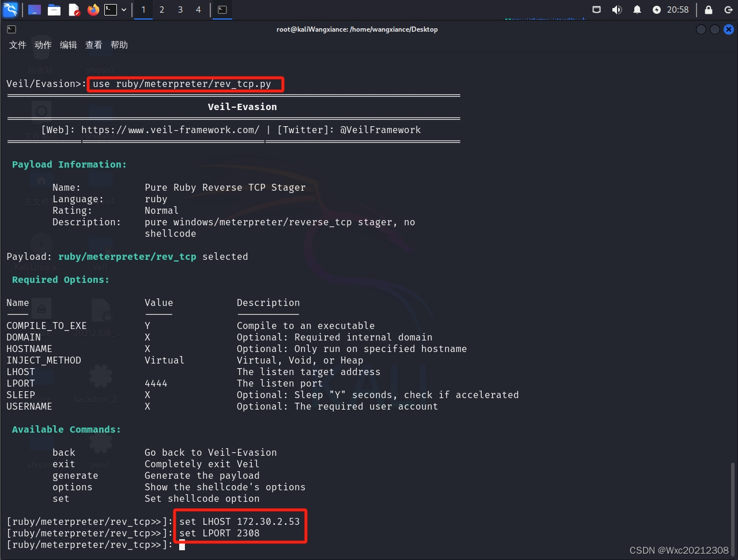Click the COMPILE_TO_EXE option name
The height and width of the screenshot is (560, 738).
click(x=47, y=326)
